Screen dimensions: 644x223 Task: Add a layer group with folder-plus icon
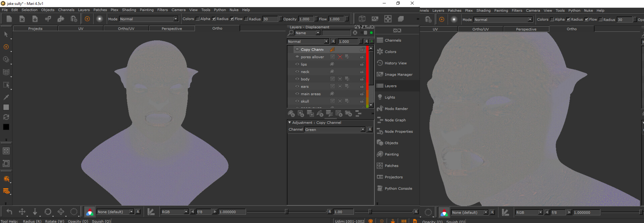[348, 114]
